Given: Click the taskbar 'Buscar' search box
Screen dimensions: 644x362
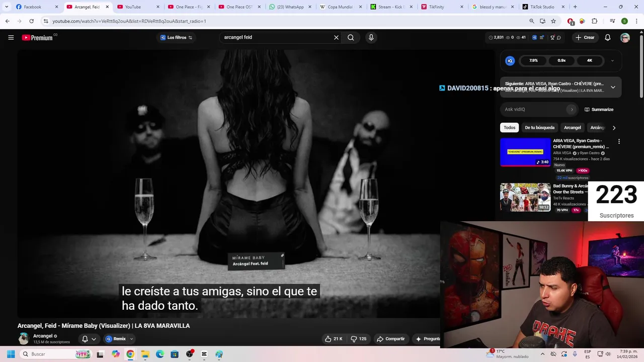Looking at the screenshot, I should coord(56,354).
